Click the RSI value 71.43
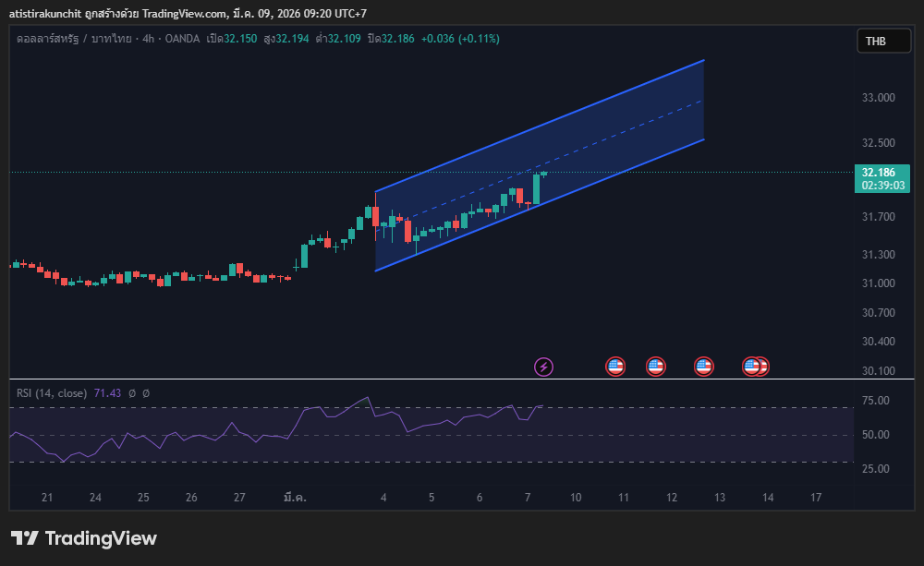924x566 pixels. pyautogui.click(x=108, y=393)
